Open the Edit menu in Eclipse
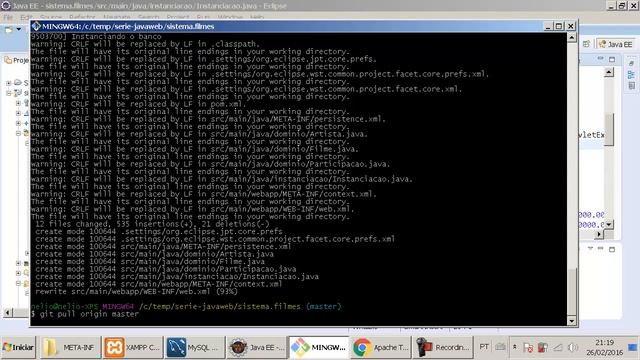 point(26,17)
